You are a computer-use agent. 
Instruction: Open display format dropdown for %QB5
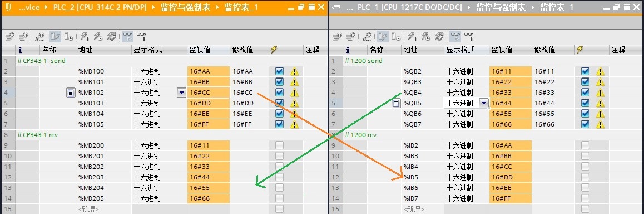pyautogui.click(x=484, y=103)
